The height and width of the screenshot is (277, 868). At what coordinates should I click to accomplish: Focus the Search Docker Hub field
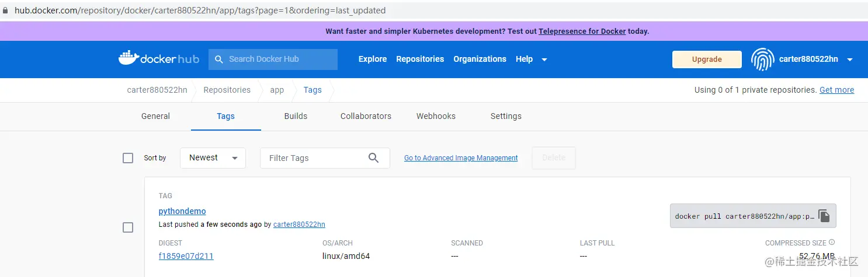[x=273, y=59]
